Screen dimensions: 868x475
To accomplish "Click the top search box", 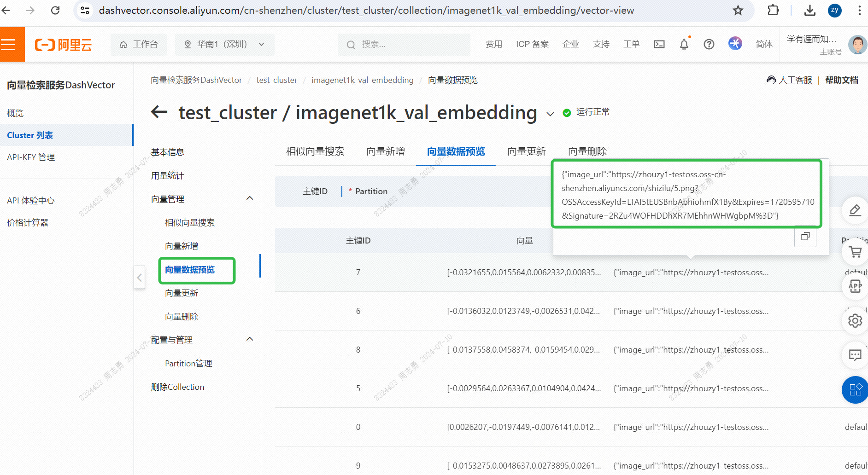I will [404, 44].
